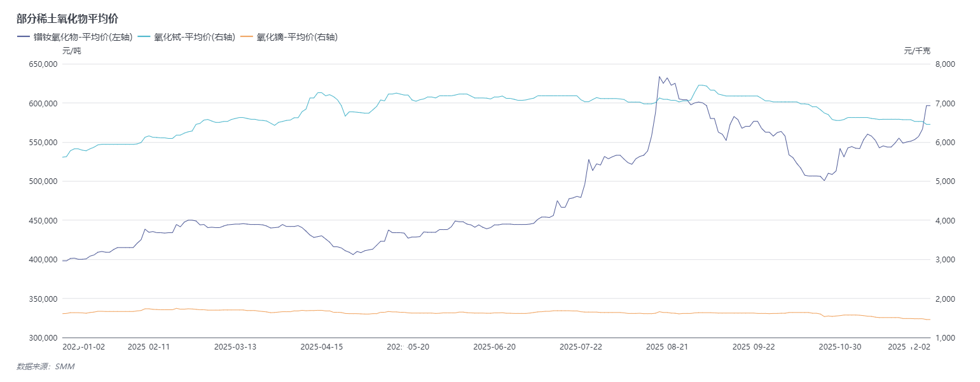Pick the 2025-07-22 x-axis date
Viewport: 980px width, 382px height.
[581, 347]
